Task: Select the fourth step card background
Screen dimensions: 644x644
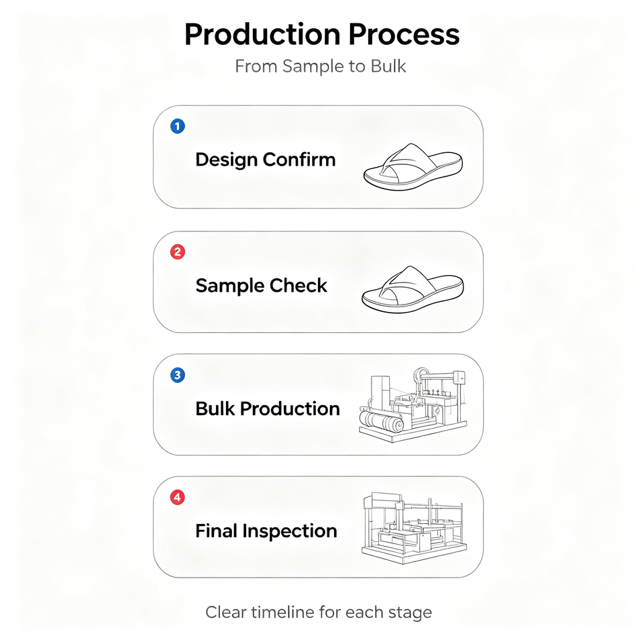Action: point(318,527)
